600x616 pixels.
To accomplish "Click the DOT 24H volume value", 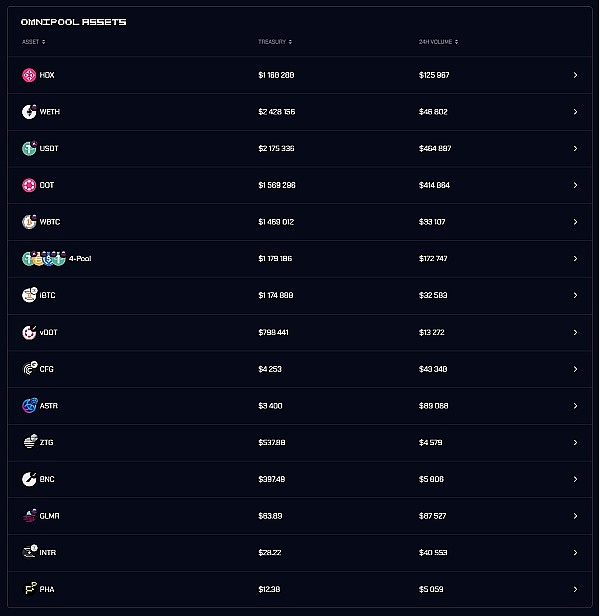I will tap(434, 185).
